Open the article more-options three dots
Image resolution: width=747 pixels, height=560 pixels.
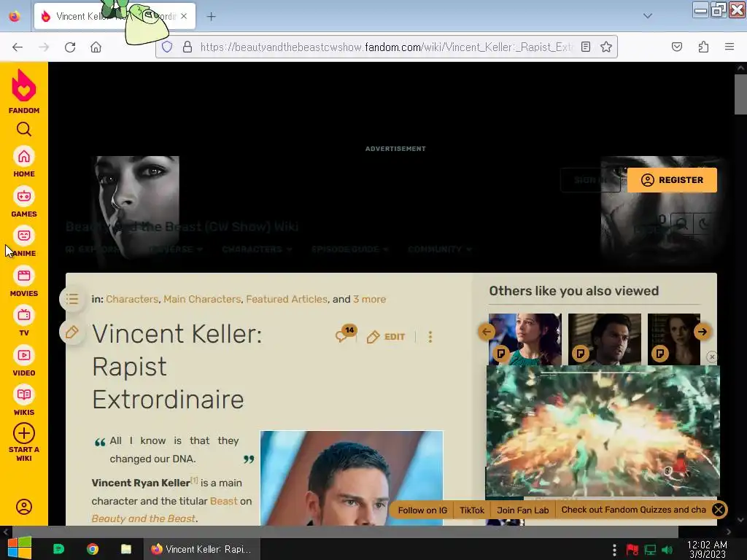(x=430, y=337)
